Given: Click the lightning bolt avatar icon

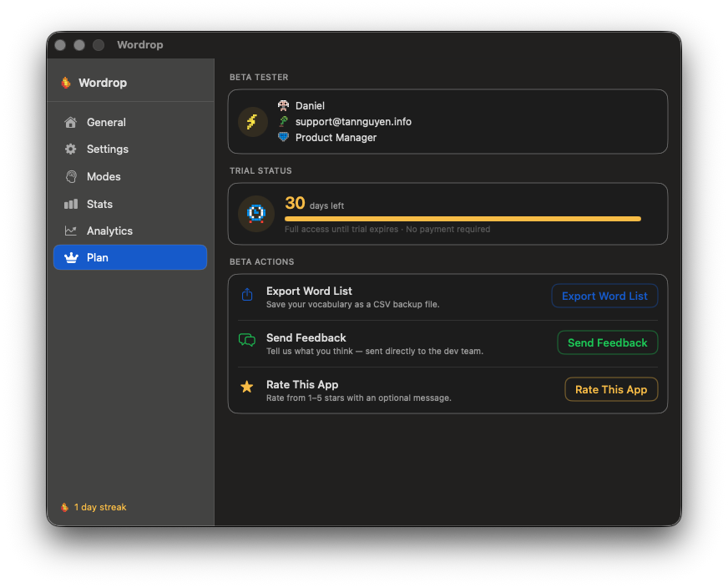Looking at the screenshot, I should tap(252, 122).
